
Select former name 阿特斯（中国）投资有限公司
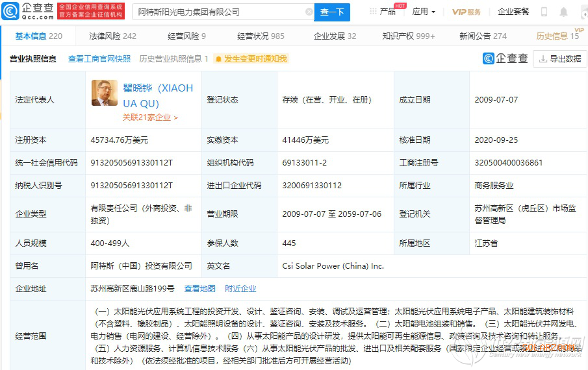point(141,266)
